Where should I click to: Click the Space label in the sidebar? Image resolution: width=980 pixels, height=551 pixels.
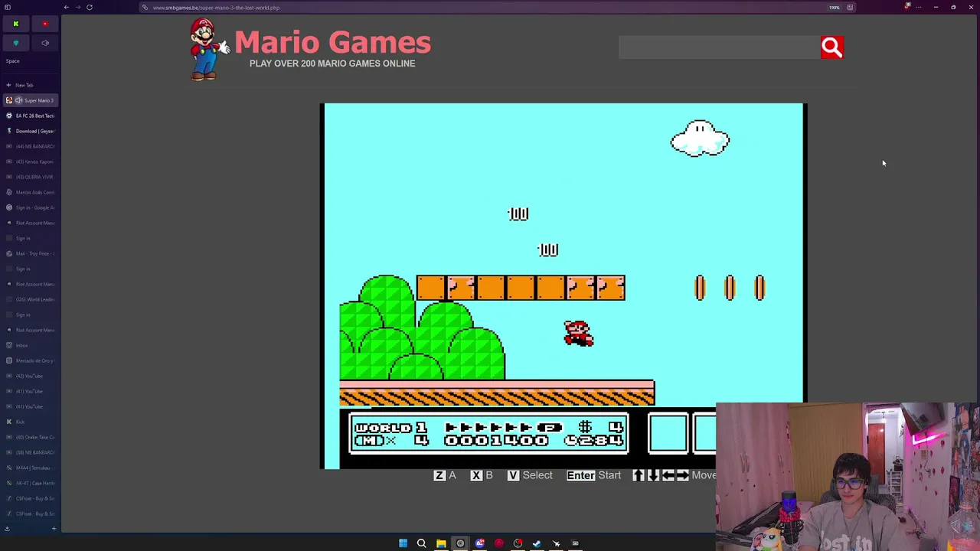13,61
